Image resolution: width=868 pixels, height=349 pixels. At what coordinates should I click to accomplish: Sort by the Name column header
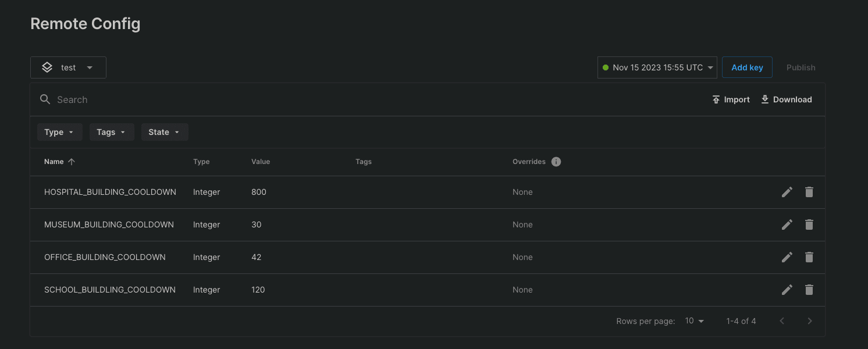coord(54,162)
